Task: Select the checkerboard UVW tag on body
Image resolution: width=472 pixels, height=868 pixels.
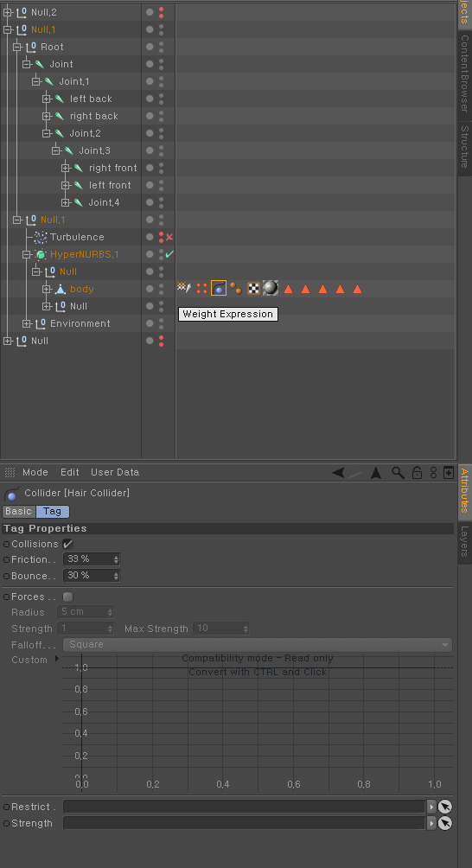Action: (253, 289)
